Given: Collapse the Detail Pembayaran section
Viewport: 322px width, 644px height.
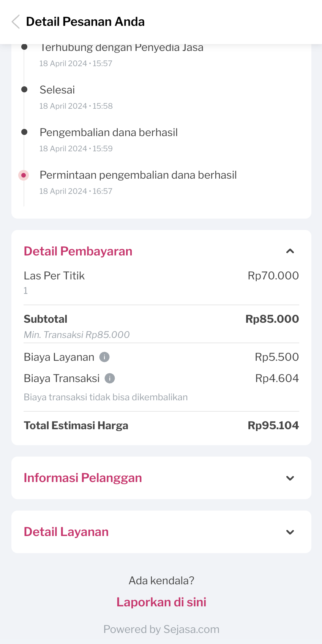Looking at the screenshot, I should coord(290,251).
